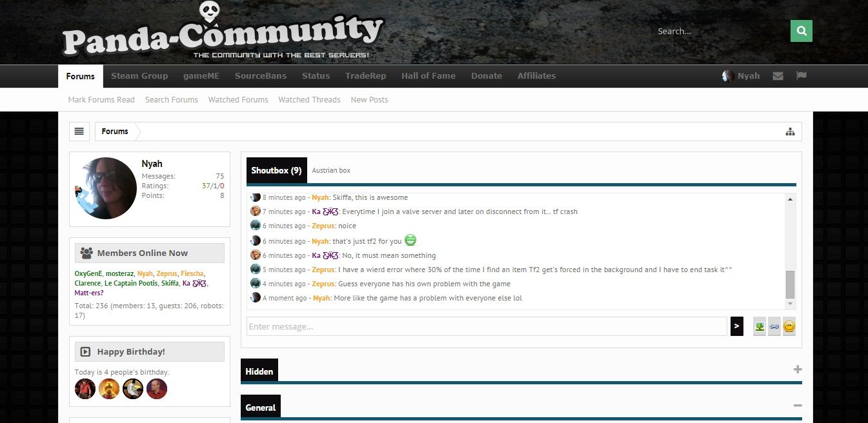Click the insert image icon in shoutbox
The width and height of the screenshot is (868, 423).
760,327
